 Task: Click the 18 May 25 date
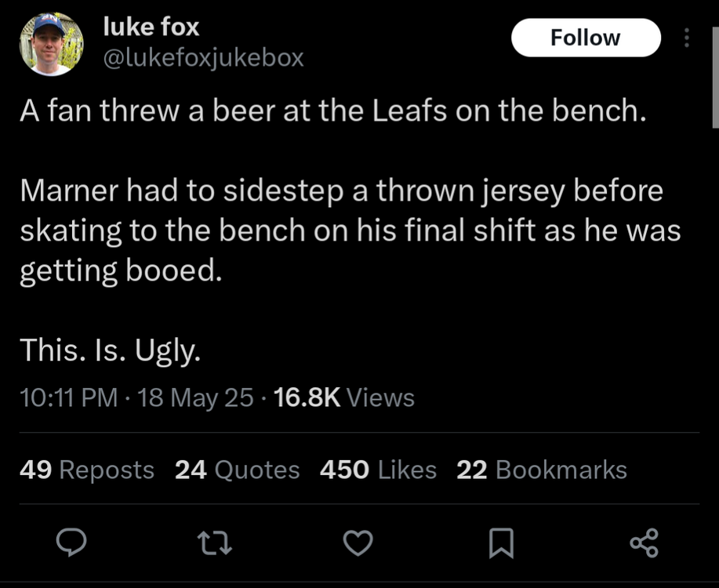click(195, 398)
